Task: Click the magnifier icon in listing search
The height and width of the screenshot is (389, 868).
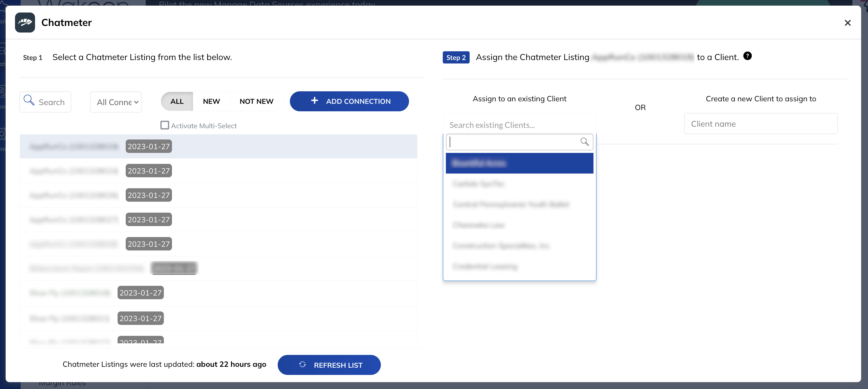Action: click(x=29, y=100)
